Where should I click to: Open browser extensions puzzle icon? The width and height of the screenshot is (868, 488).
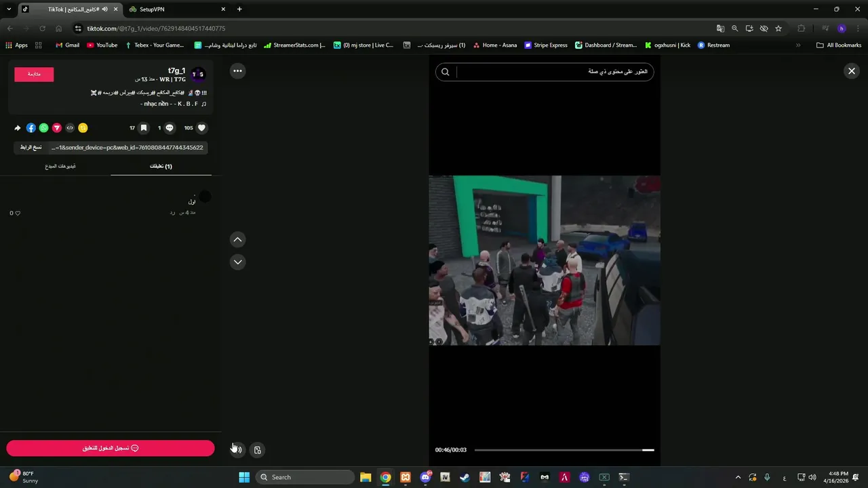pyautogui.click(x=802, y=28)
